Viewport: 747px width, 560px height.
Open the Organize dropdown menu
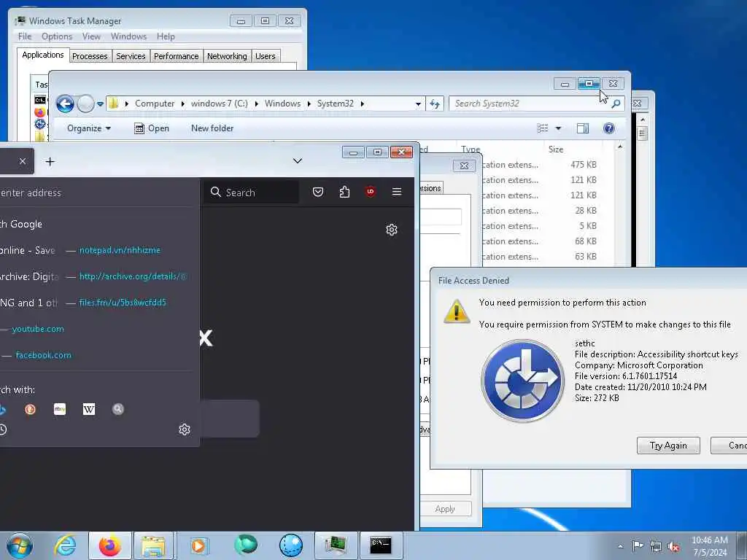pos(89,128)
